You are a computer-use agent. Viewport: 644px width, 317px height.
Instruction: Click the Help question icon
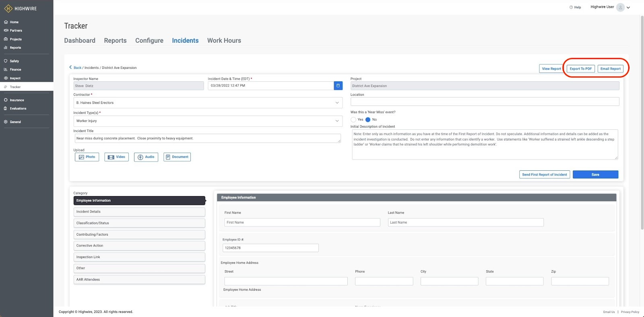point(571,7)
